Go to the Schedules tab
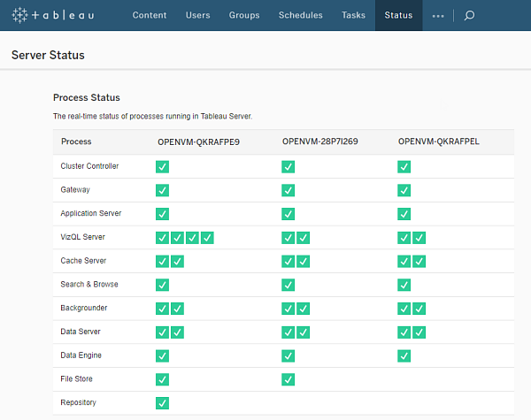 pos(300,16)
